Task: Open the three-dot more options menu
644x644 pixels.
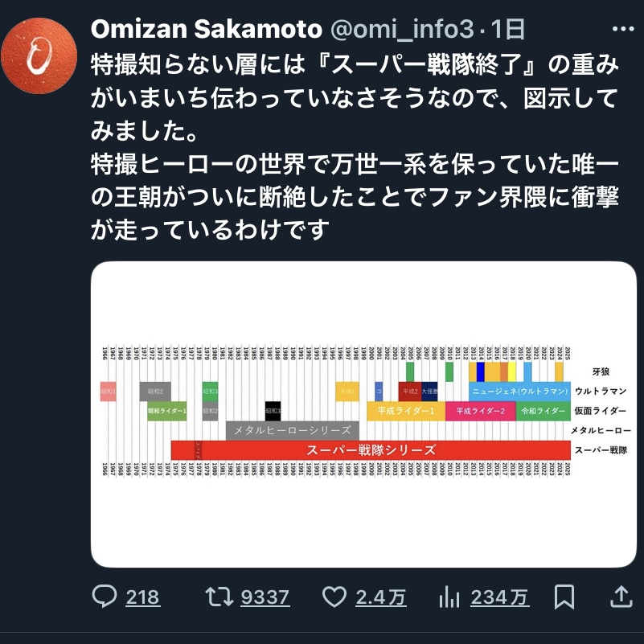Action: pyautogui.click(x=621, y=31)
